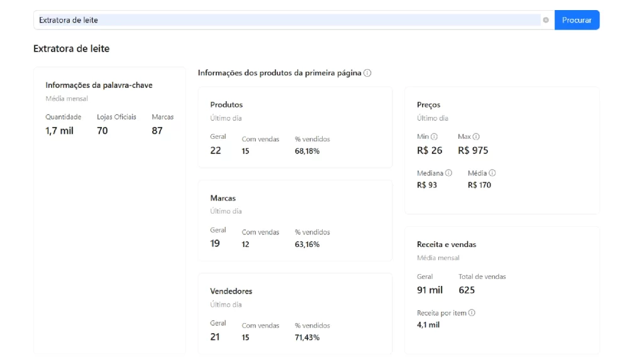
Task: Click the Min price info icon
Action: [433, 136]
